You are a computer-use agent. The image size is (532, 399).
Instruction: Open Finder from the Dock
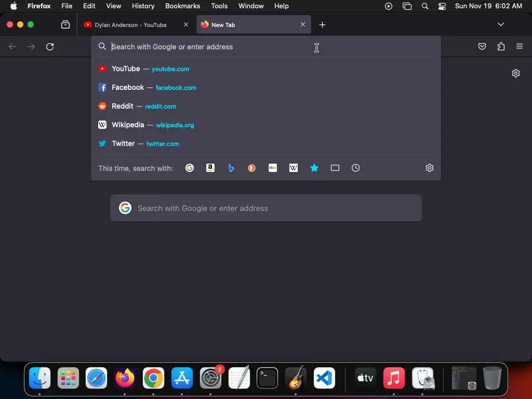pos(39,378)
